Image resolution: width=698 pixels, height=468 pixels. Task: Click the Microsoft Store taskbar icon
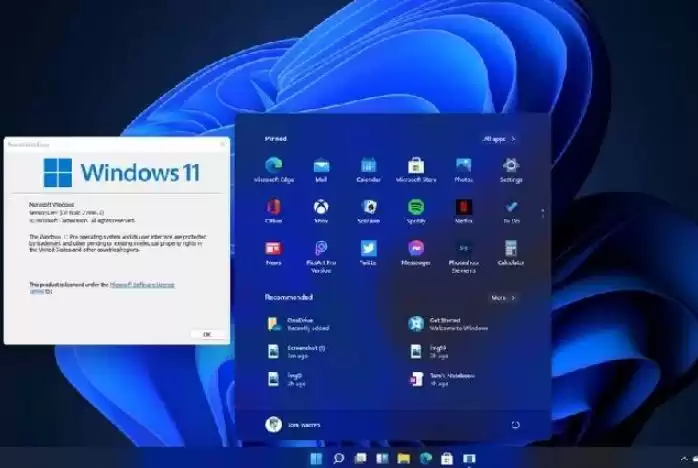(x=447, y=458)
